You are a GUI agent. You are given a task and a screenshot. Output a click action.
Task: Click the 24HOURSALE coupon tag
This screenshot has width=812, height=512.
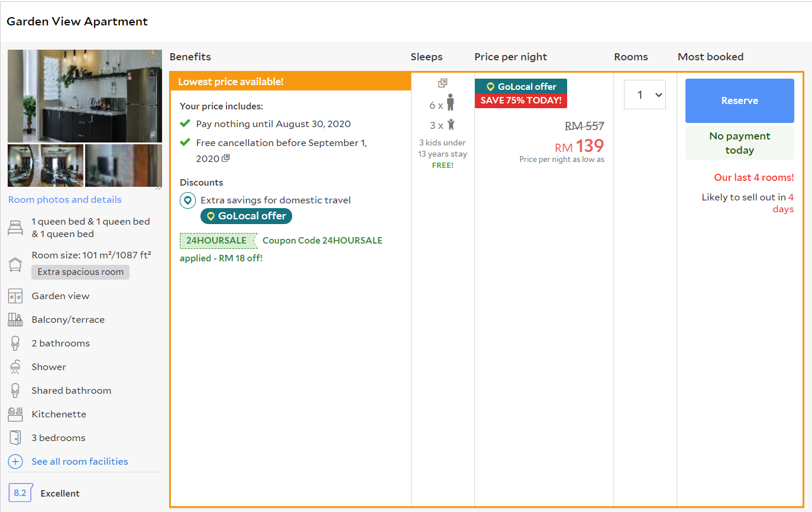pyautogui.click(x=217, y=241)
